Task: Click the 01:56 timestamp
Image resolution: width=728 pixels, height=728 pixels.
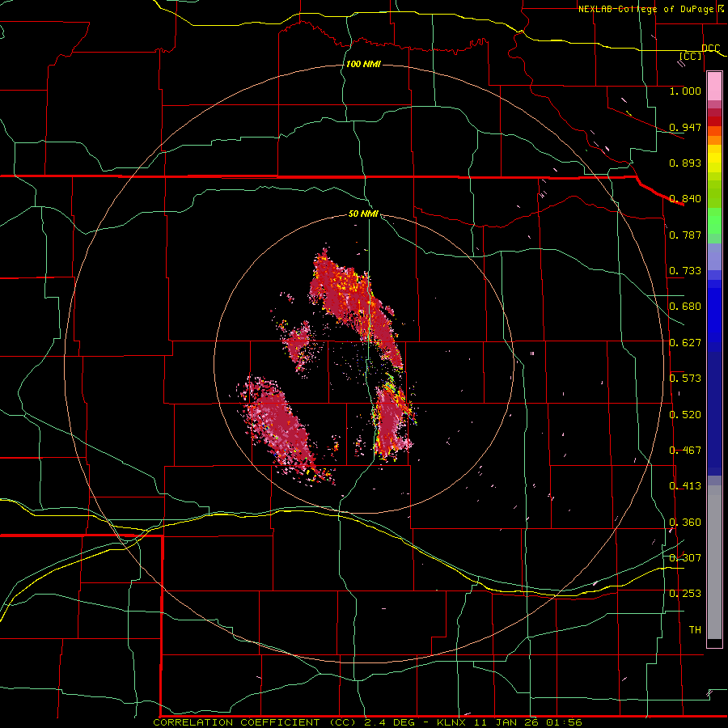Action: pyautogui.click(x=564, y=722)
